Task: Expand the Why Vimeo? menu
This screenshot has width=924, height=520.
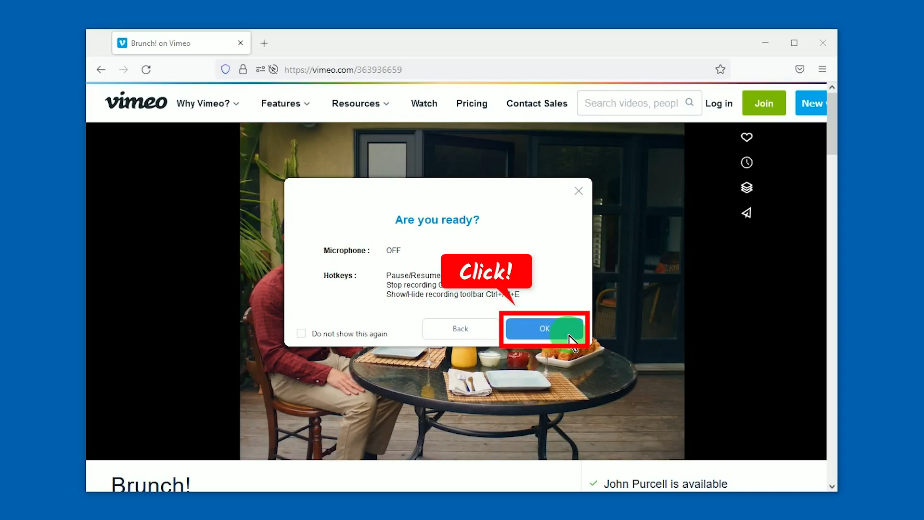Action: point(208,103)
